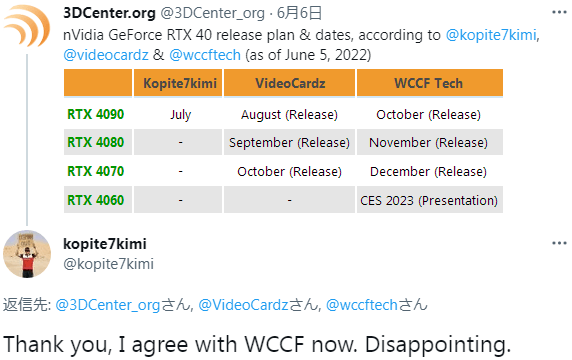This screenshot has height=360, width=572.
Task: Follow the @kopite7kimi mention in the tweet
Action: coord(491,35)
